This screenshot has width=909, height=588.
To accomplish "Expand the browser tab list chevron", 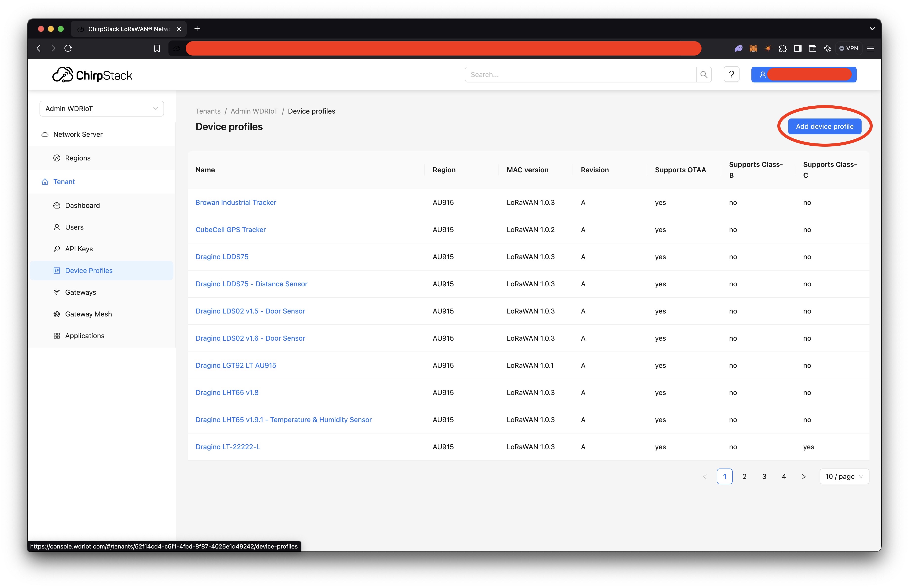I will coord(872,29).
